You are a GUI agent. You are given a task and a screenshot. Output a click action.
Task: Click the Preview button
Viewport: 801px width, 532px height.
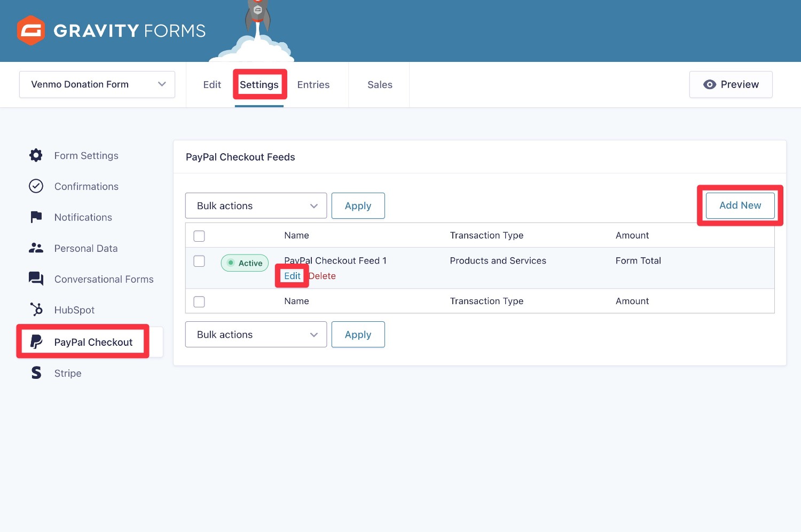pyautogui.click(x=731, y=84)
